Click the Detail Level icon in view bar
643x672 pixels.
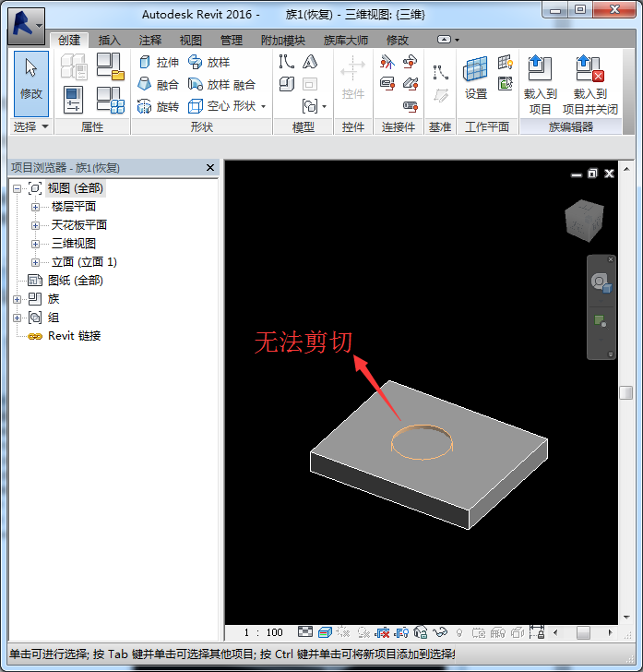click(305, 632)
